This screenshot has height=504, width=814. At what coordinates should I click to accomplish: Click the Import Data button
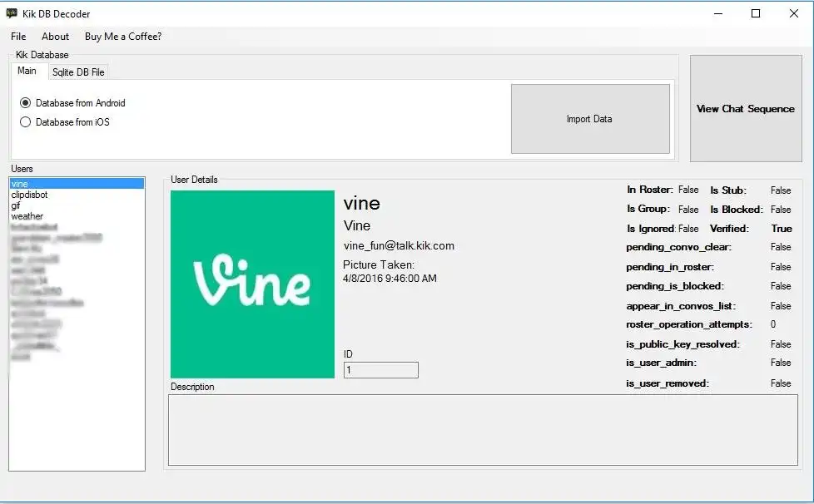pyautogui.click(x=590, y=119)
